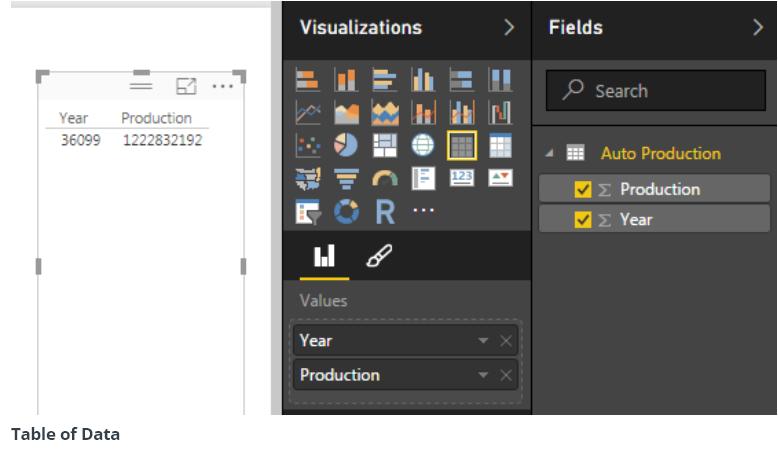
Task: Collapse the Auto Production table tree
Action: click(x=548, y=154)
